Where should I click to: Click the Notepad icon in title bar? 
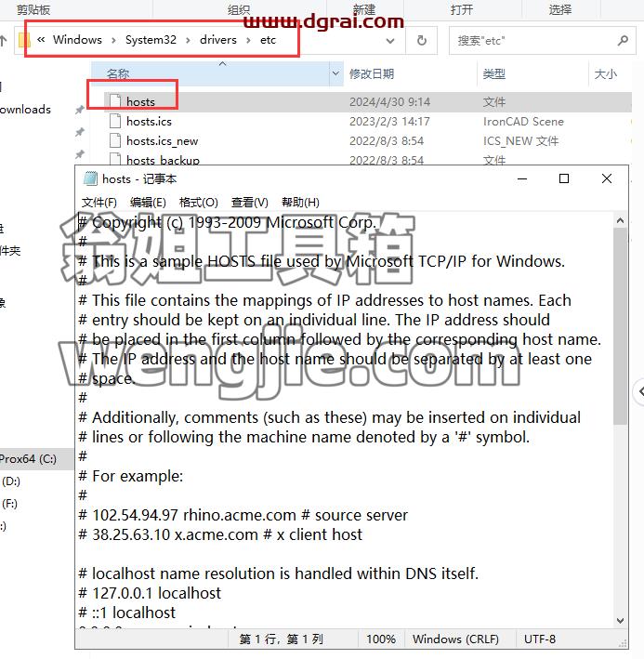coord(90,178)
